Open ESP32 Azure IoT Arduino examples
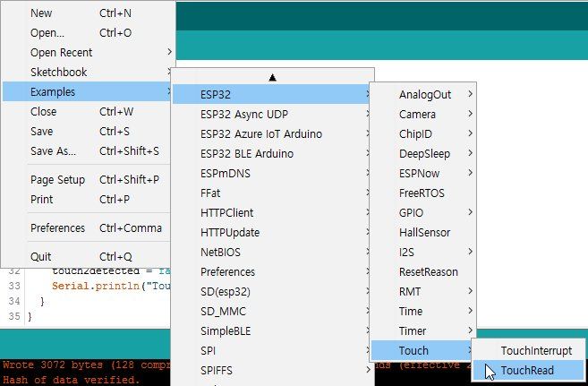Screen dimensions: 588x386 [272, 134]
